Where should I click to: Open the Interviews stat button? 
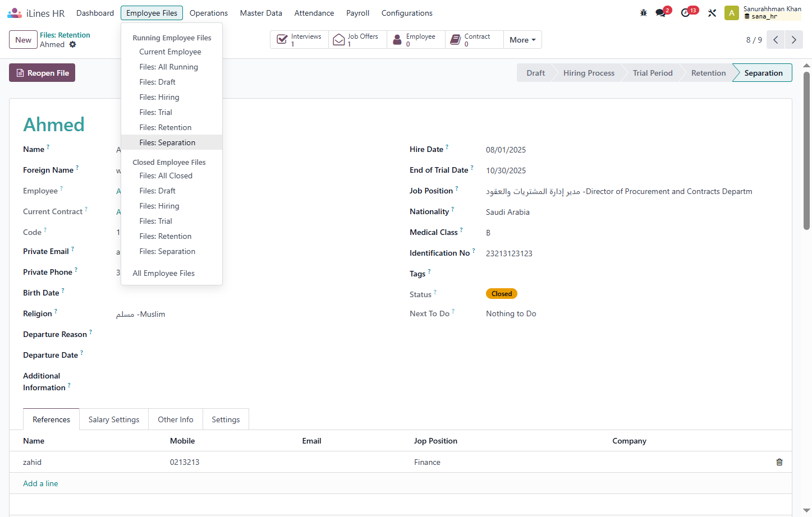coord(300,40)
